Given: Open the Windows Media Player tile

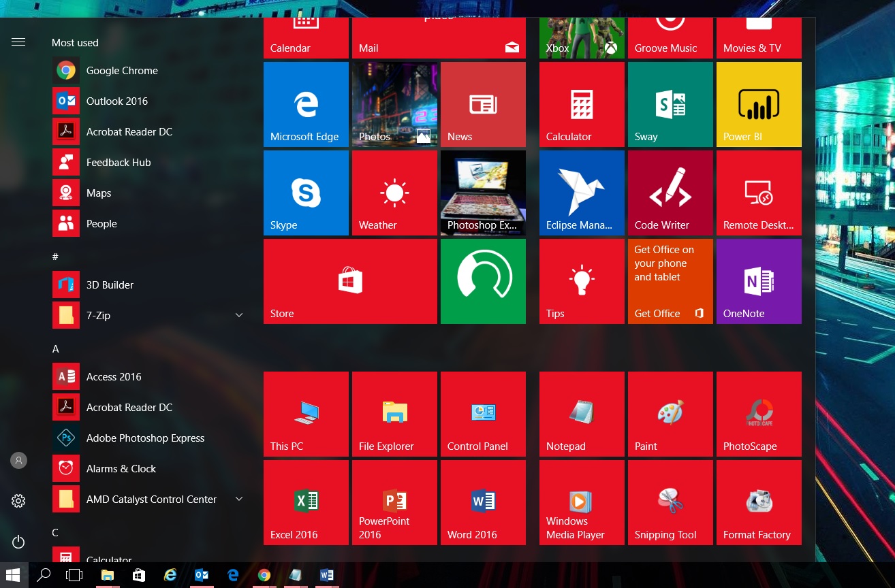Looking at the screenshot, I should point(582,502).
